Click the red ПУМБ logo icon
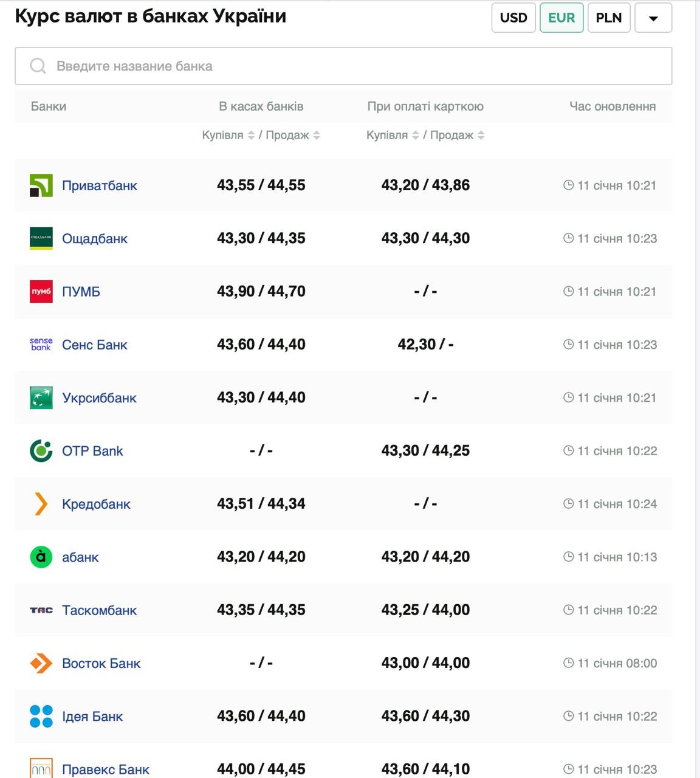This screenshot has width=700, height=778. [x=41, y=292]
